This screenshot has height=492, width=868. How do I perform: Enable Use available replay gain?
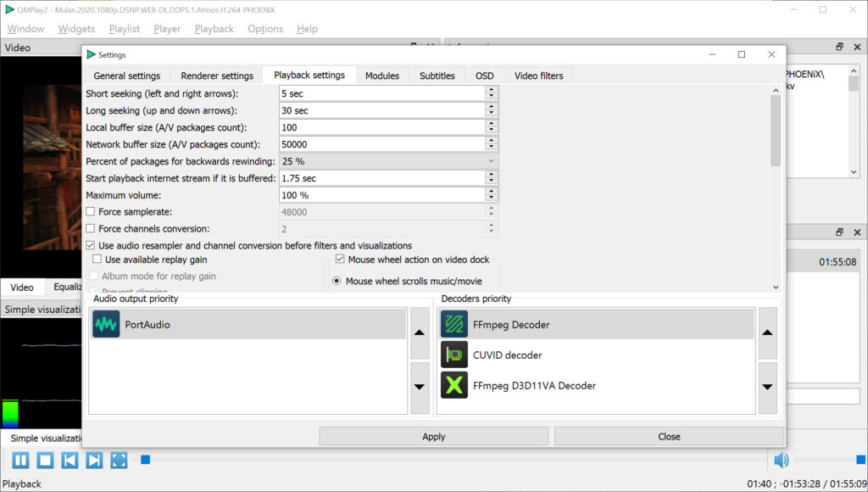pos(97,260)
